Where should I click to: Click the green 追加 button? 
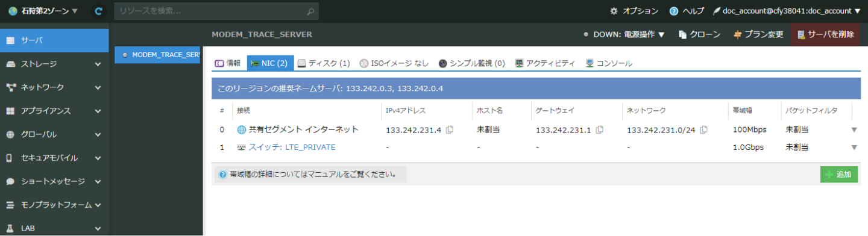(x=839, y=175)
